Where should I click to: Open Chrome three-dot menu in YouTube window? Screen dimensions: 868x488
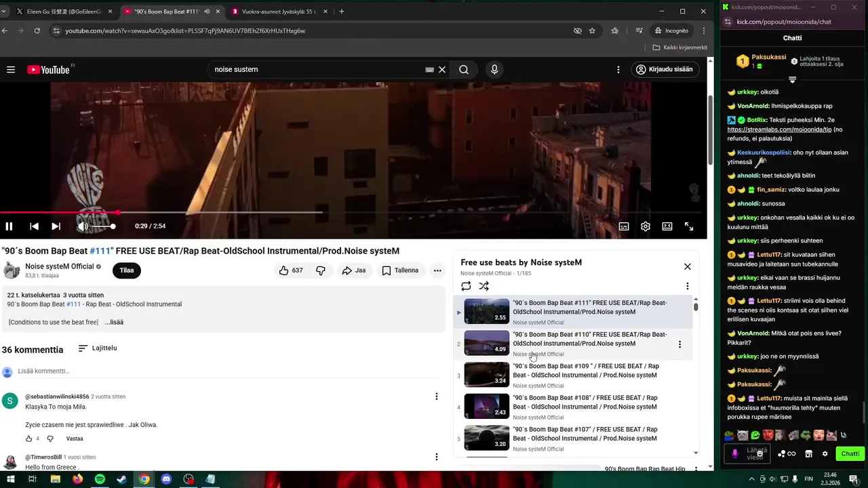click(x=703, y=30)
